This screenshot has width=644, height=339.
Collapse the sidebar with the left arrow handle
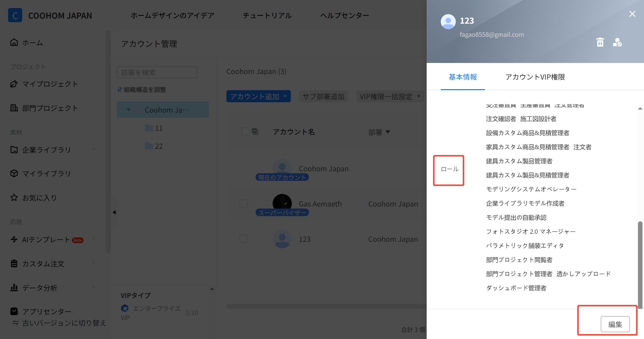[114, 212]
